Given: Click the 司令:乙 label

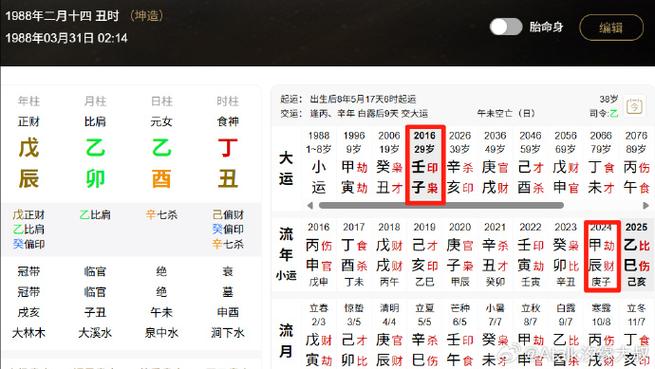Looking at the screenshot, I should click(604, 113).
